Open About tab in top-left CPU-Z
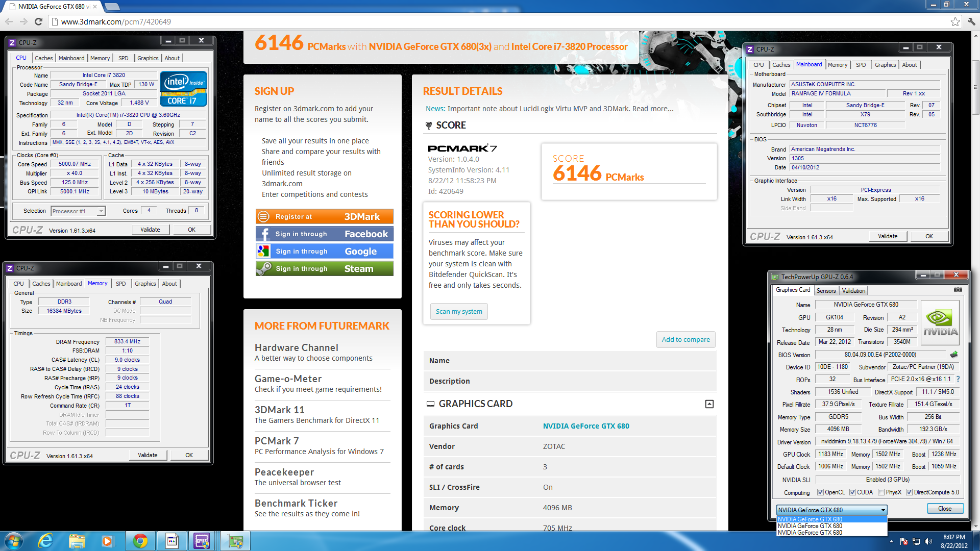Image resolution: width=980 pixels, height=551 pixels. pos(172,58)
